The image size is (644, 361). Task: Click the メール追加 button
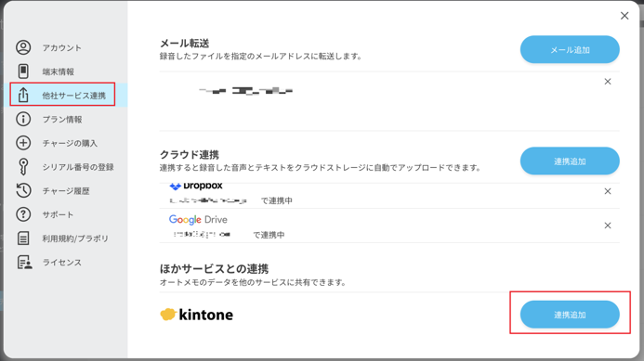570,49
